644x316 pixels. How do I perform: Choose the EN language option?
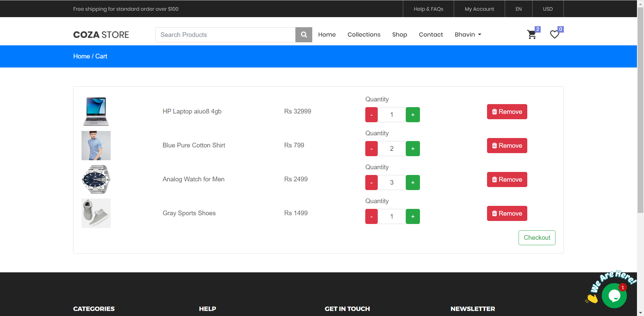[518, 9]
